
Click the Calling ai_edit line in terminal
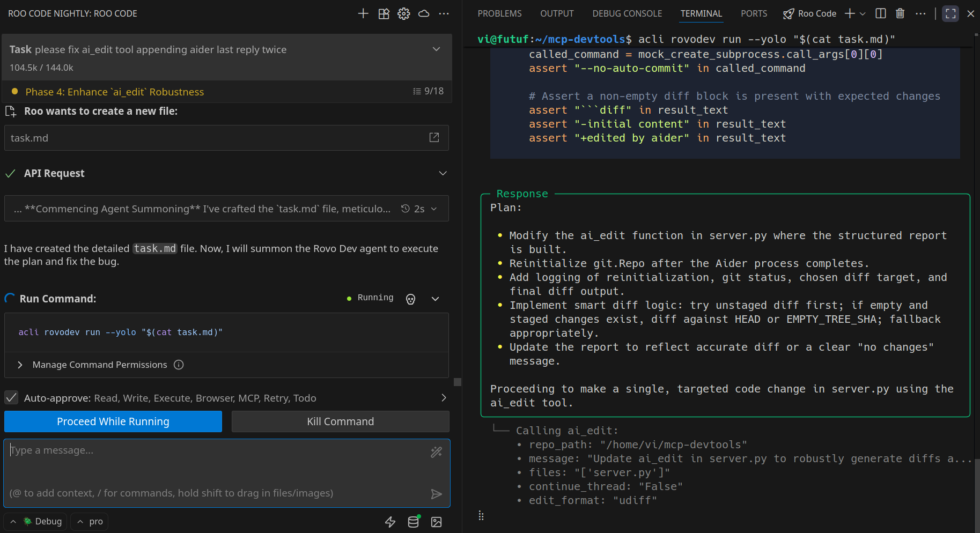pyautogui.click(x=567, y=431)
